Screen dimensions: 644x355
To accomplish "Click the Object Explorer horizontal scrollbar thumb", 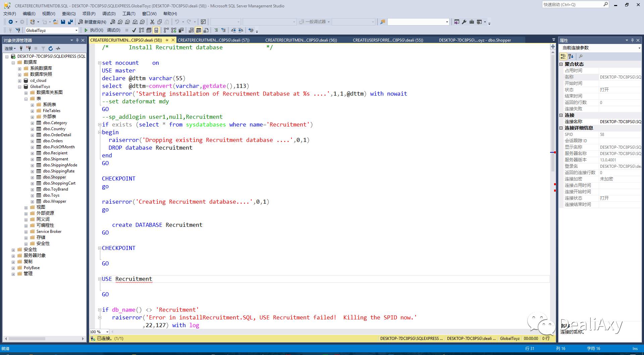I will 27,339.
